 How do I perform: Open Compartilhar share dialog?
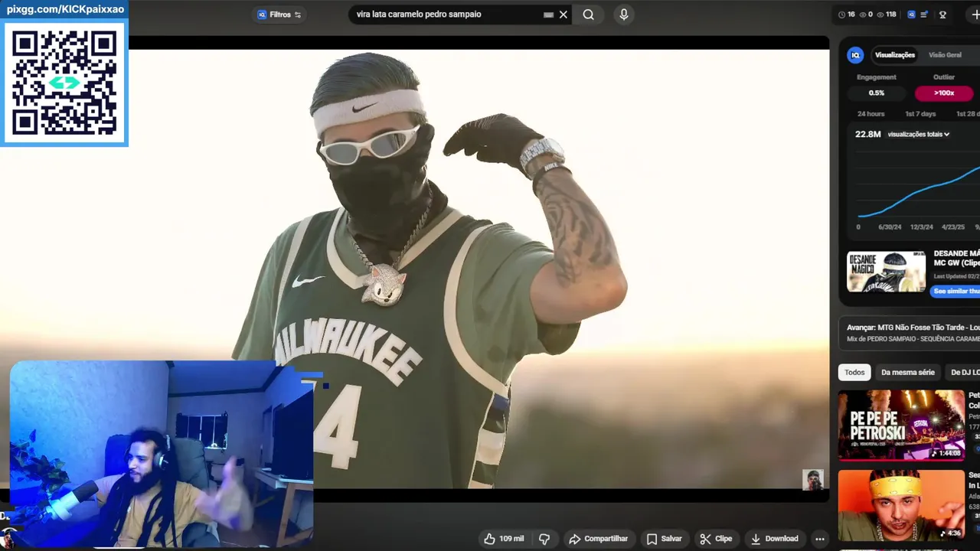(x=599, y=539)
